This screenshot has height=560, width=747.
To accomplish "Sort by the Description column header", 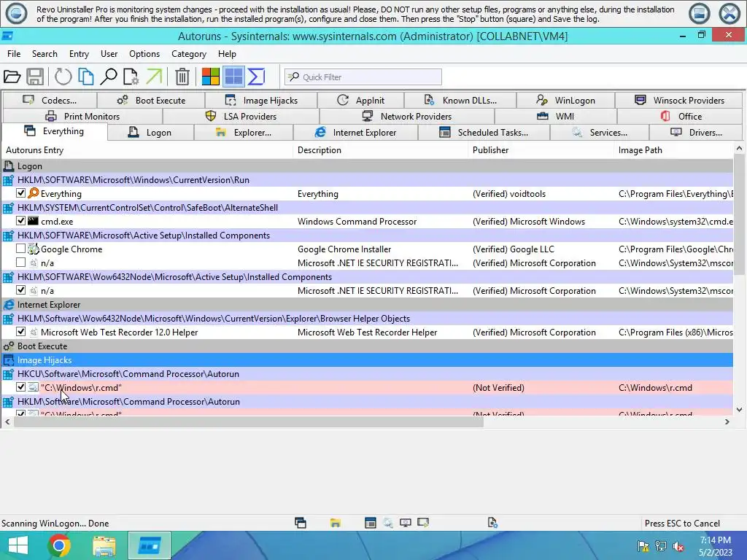I will (x=380, y=150).
